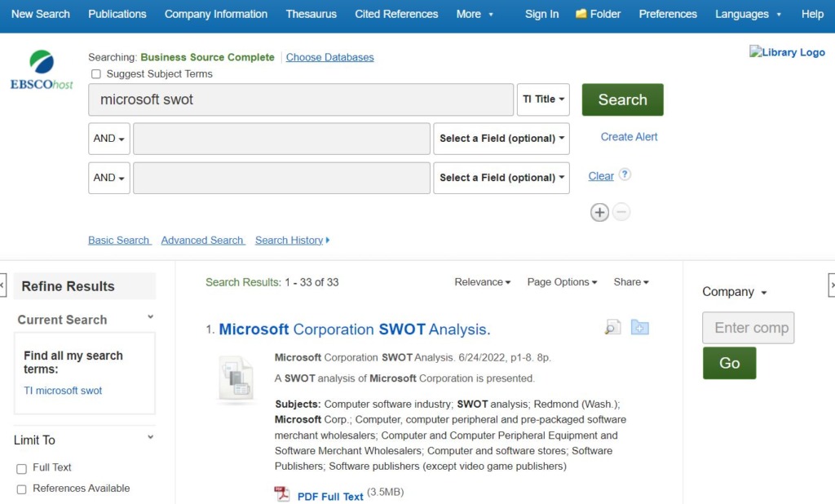This screenshot has width=835, height=504.
Task: Click the plus icon to add search row
Action: click(599, 213)
